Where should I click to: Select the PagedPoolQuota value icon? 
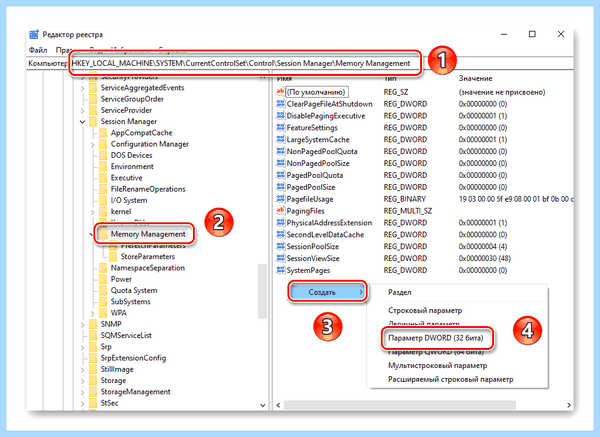click(x=280, y=175)
